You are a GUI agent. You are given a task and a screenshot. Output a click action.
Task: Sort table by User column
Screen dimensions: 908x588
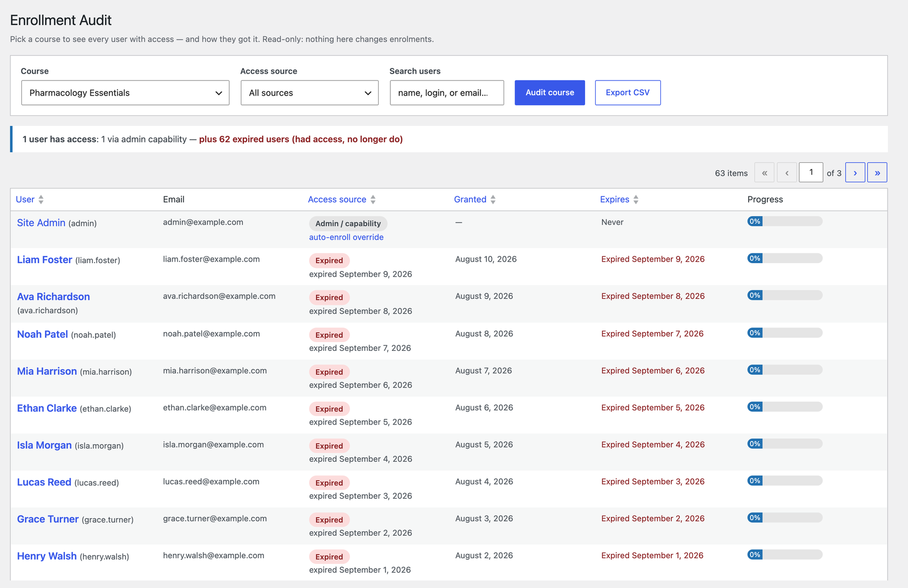coord(25,199)
